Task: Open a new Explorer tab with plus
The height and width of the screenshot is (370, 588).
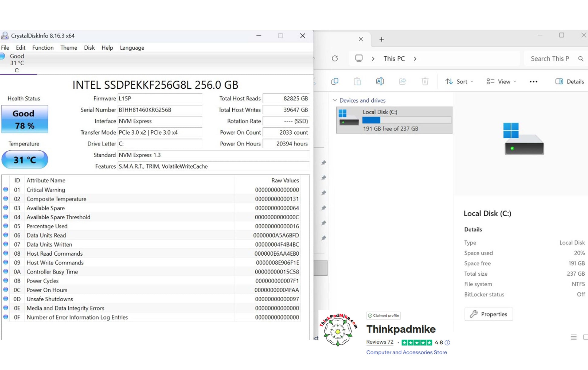Action: coord(382,39)
